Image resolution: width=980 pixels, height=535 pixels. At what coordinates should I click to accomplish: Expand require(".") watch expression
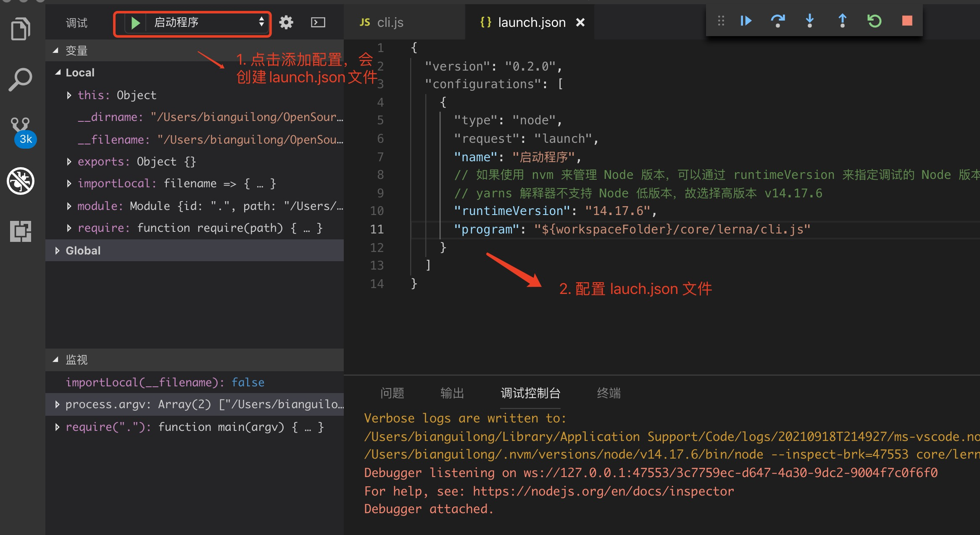58,427
